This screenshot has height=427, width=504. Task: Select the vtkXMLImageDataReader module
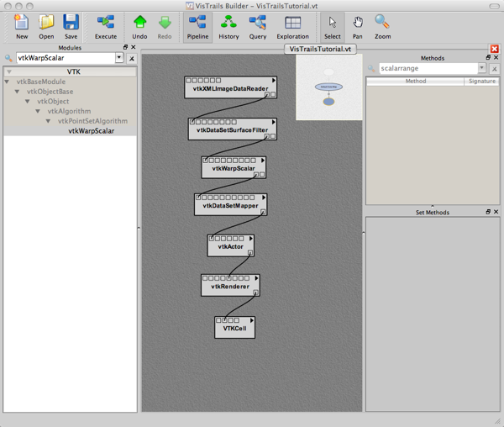coord(230,87)
